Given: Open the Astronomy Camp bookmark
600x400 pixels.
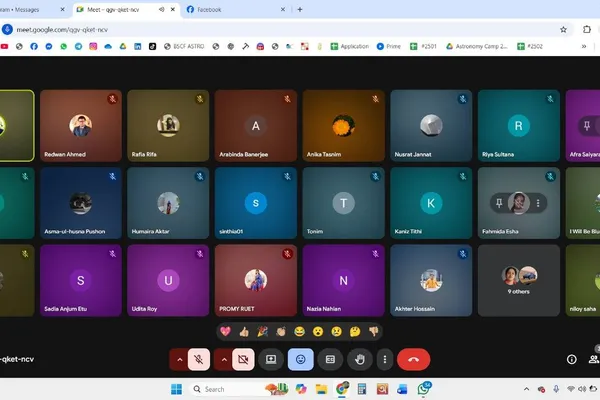Looking at the screenshot, I should (477, 46).
